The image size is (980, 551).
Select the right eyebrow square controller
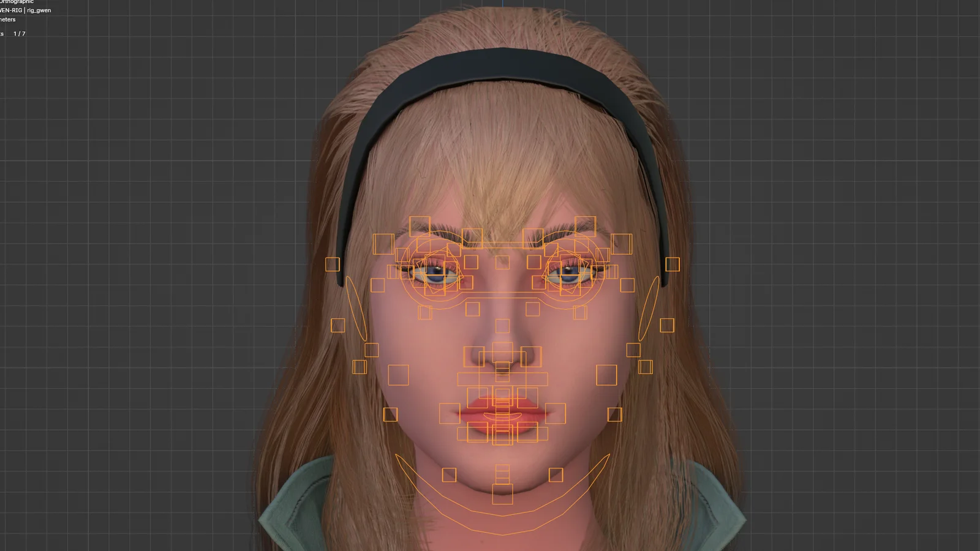(x=586, y=225)
